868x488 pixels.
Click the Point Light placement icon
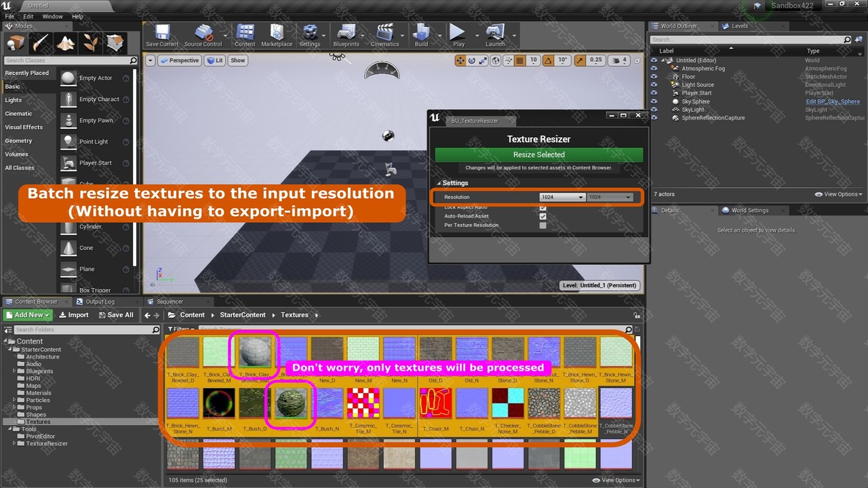68,142
